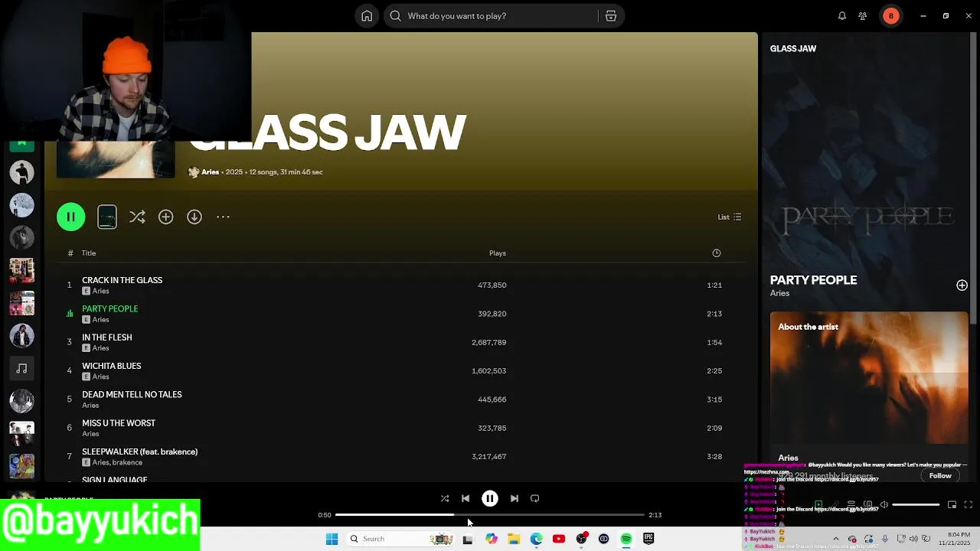980x551 pixels.
Task: Open Microsoft Edge on the taskbar
Action: pyautogui.click(x=536, y=539)
